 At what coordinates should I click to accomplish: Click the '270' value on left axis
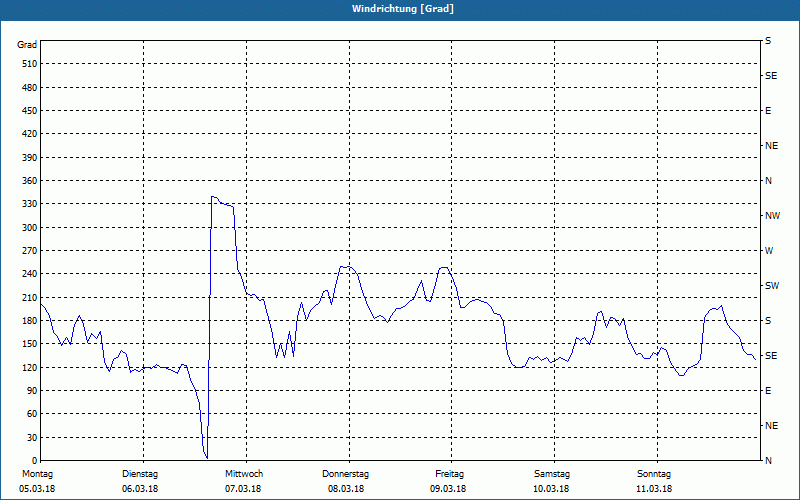(31, 251)
